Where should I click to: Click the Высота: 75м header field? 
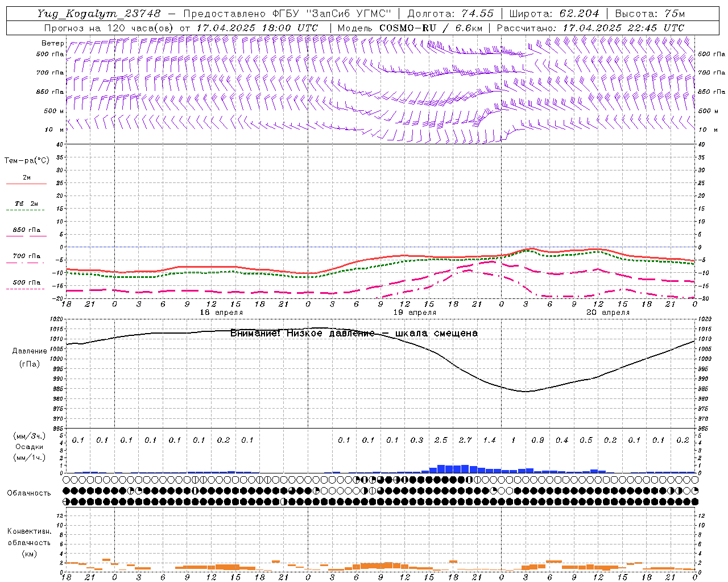650,14
